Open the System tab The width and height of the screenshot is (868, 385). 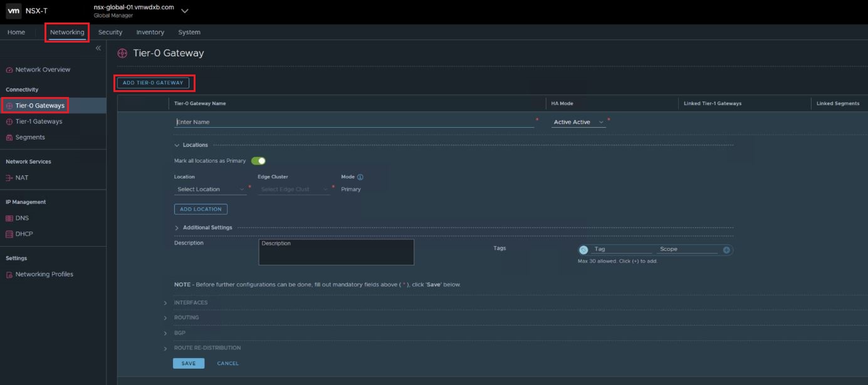click(189, 32)
